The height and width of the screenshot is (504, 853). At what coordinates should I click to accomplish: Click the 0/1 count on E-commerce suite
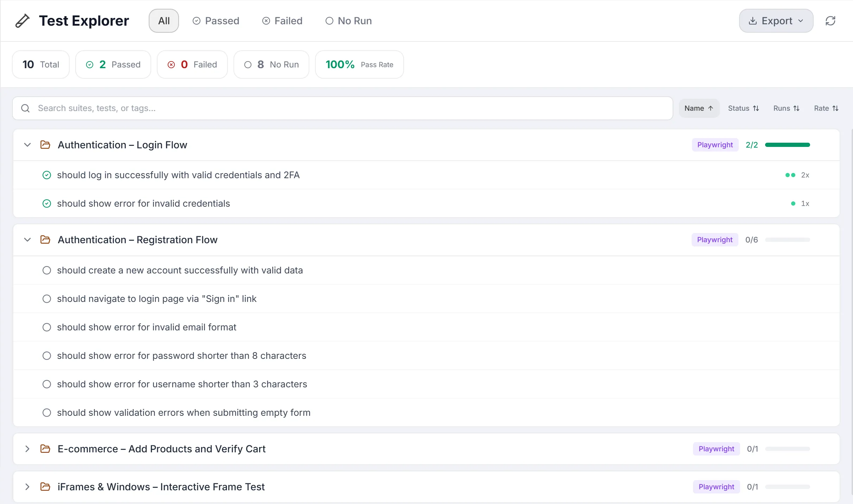click(x=752, y=449)
